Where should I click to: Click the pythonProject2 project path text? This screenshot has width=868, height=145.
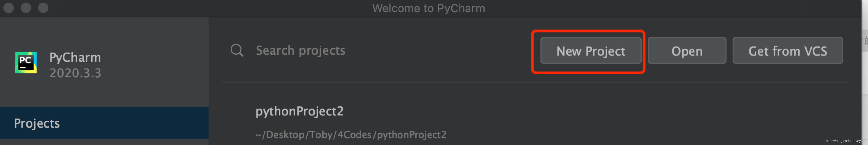(351, 135)
